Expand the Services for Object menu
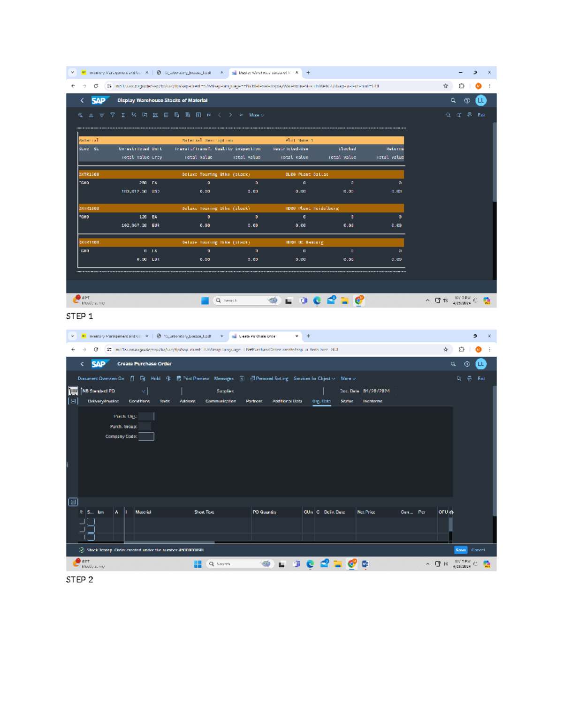563x728 pixels. [x=314, y=378]
